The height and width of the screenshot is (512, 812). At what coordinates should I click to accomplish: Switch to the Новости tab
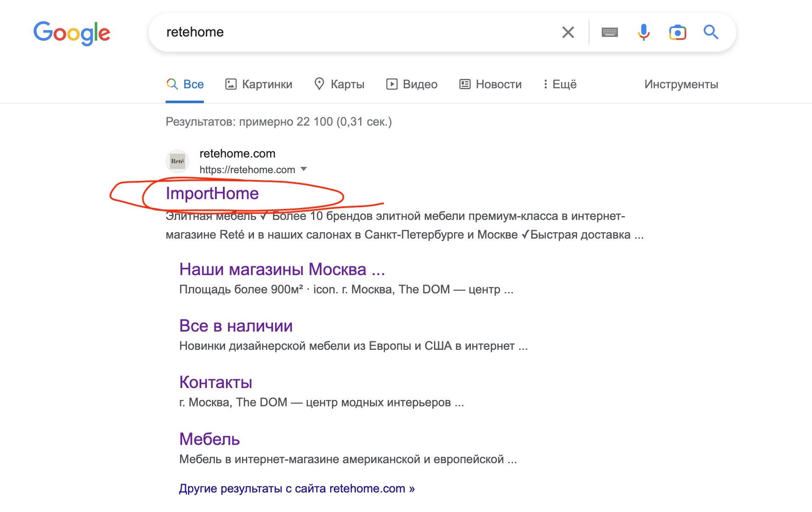pyautogui.click(x=491, y=84)
